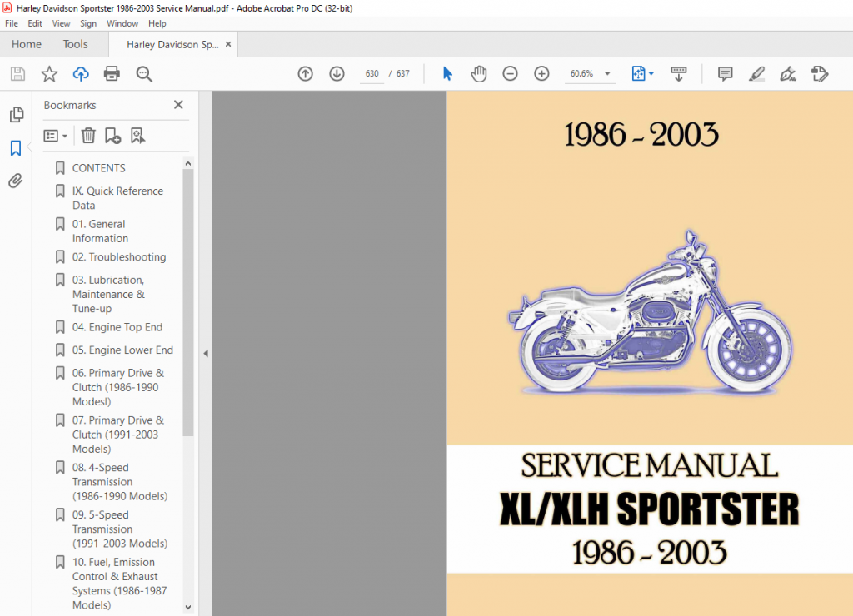Close the Bookmarks panel
Viewport: 853px width, 616px height.
click(x=178, y=104)
